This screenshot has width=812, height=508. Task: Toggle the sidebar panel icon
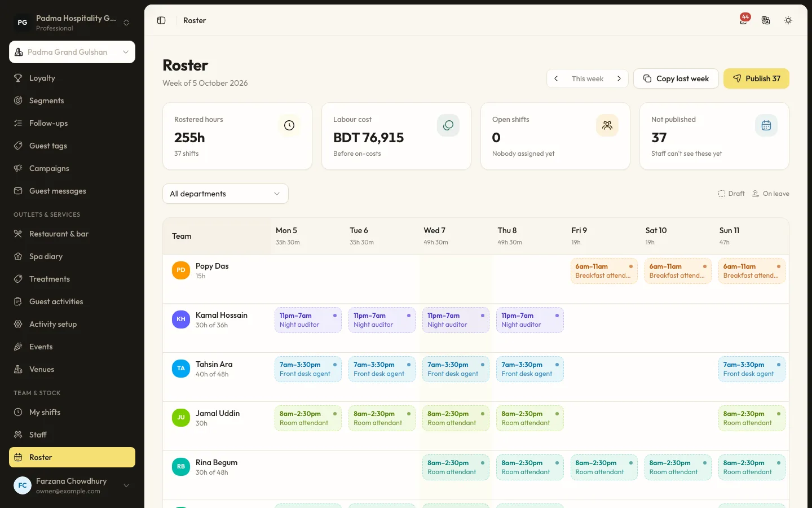(x=161, y=20)
